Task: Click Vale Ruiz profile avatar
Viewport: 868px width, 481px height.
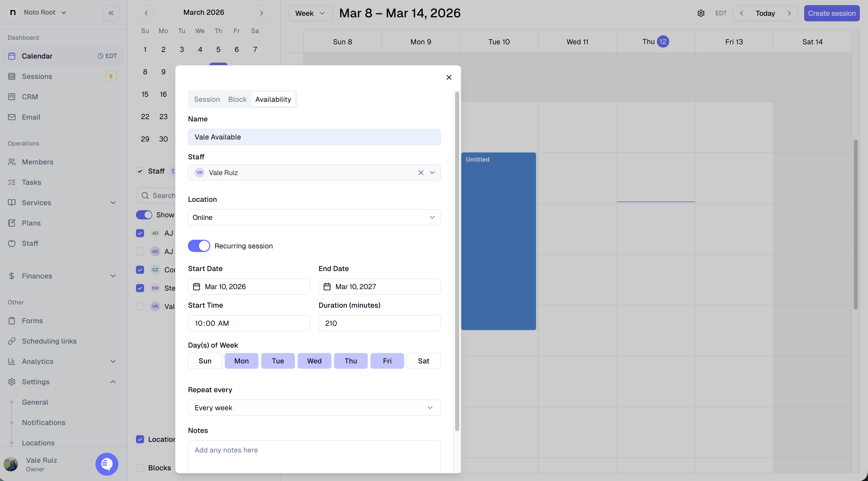Action: pos(11,464)
